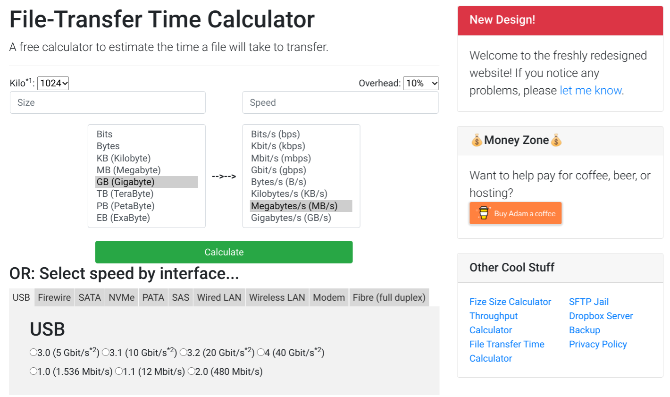Select Bits/s (bps) speed unit

[301, 134]
